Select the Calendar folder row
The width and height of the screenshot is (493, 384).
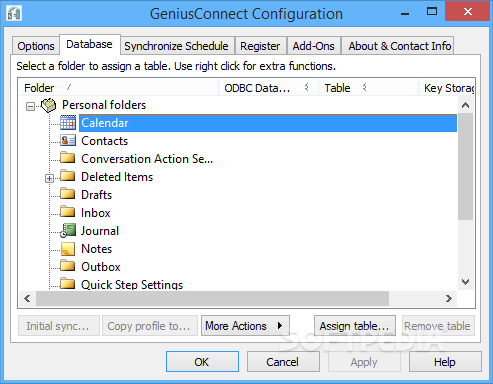click(x=268, y=123)
